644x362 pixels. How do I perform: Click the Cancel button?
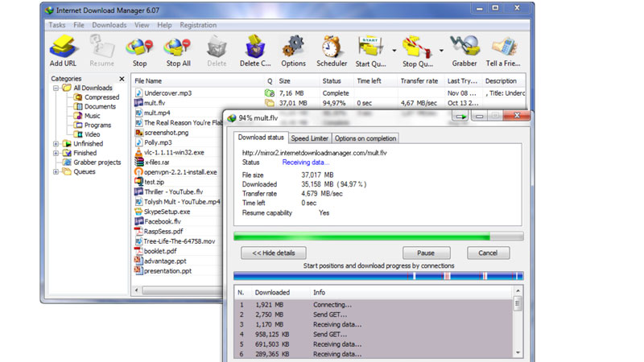point(488,253)
